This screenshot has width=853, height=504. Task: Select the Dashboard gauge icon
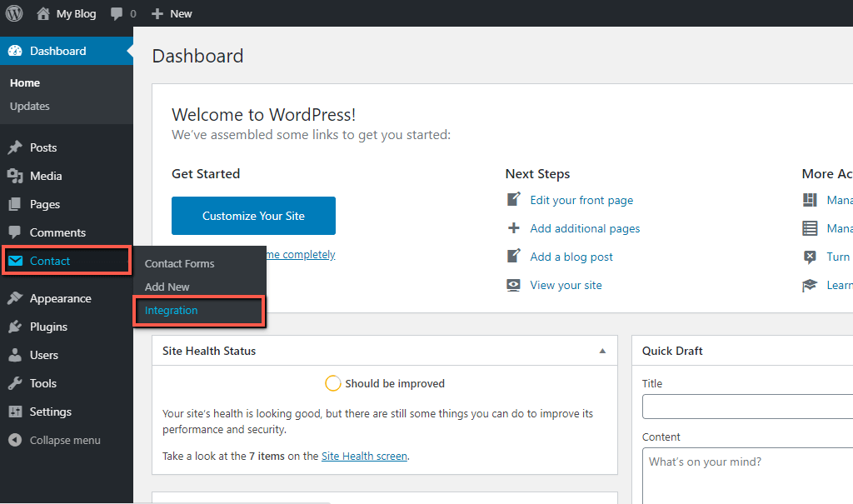pos(15,51)
